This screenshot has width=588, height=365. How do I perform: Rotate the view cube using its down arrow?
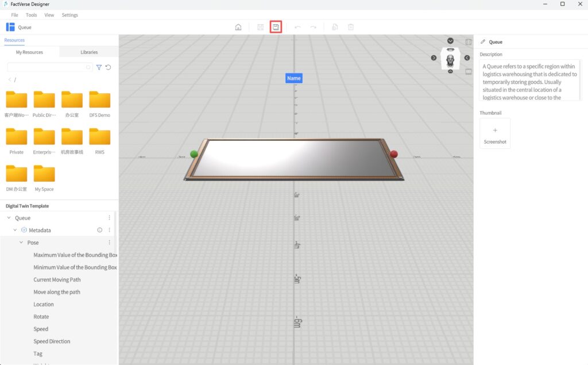[450, 41]
